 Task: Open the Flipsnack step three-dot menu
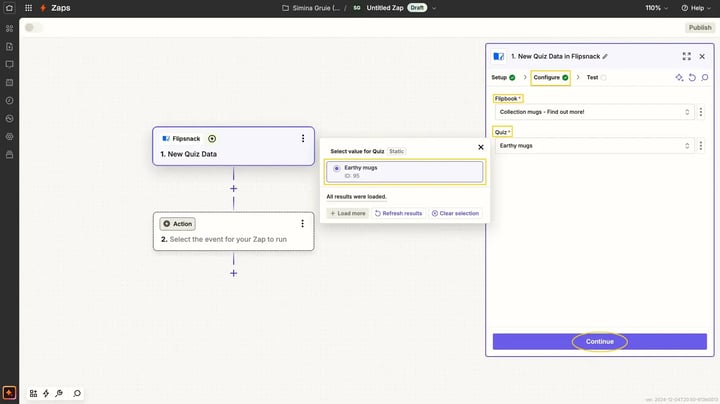[x=303, y=139]
